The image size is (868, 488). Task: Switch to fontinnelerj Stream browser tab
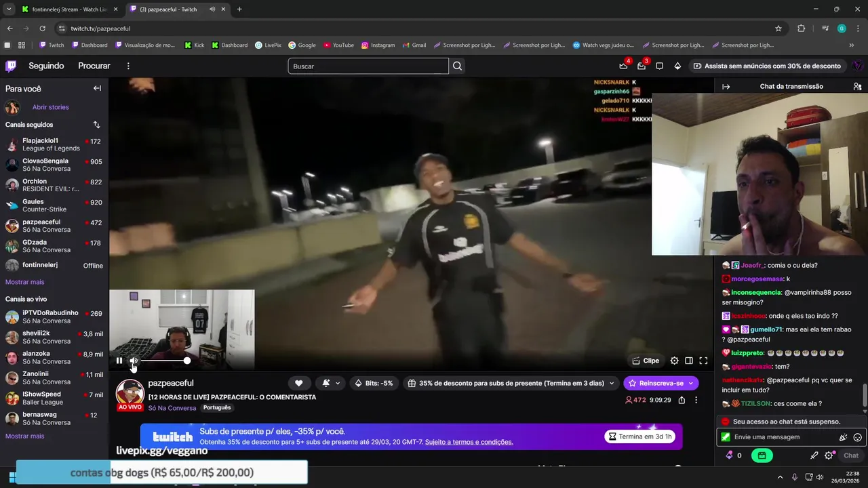(x=70, y=9)
